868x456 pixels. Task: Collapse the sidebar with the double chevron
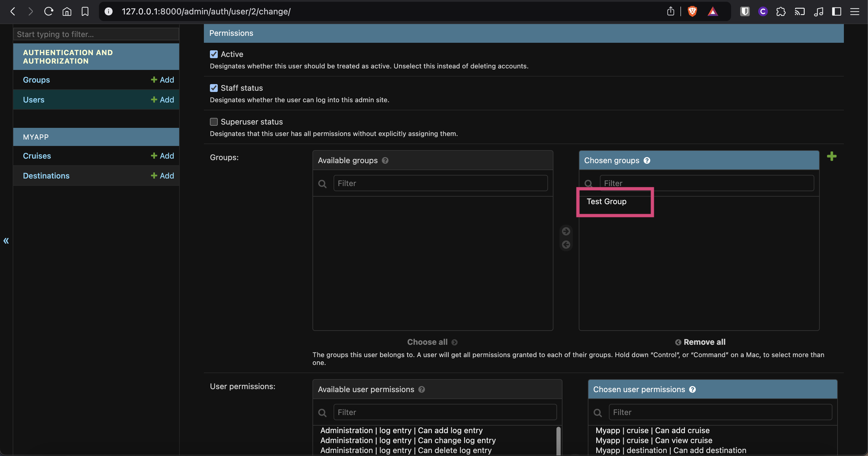coord(6,241)
